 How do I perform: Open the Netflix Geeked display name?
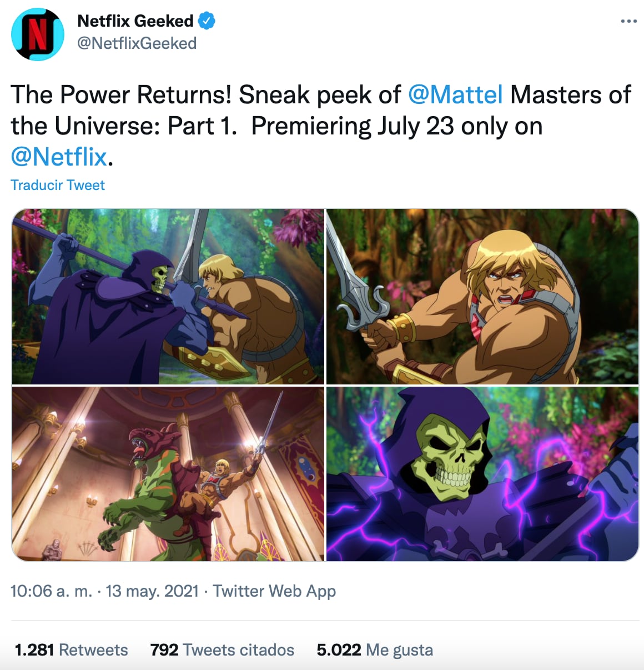coord(135,21)
